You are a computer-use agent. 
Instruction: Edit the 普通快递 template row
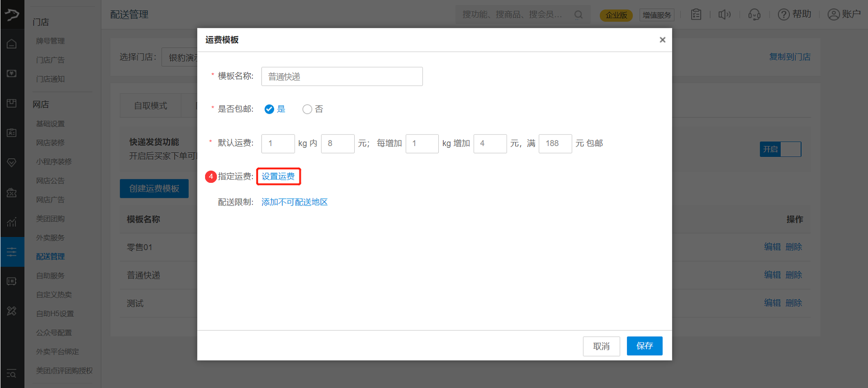coord(773,275)
